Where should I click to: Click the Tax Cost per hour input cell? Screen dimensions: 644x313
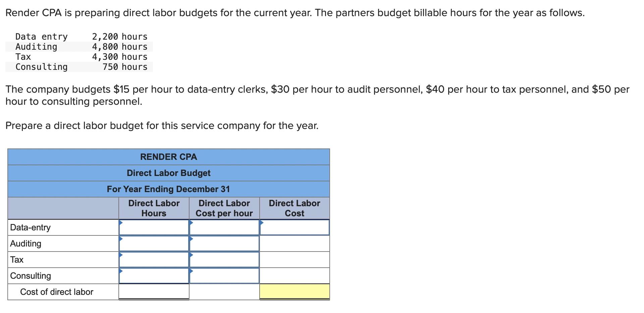point(224,259)
